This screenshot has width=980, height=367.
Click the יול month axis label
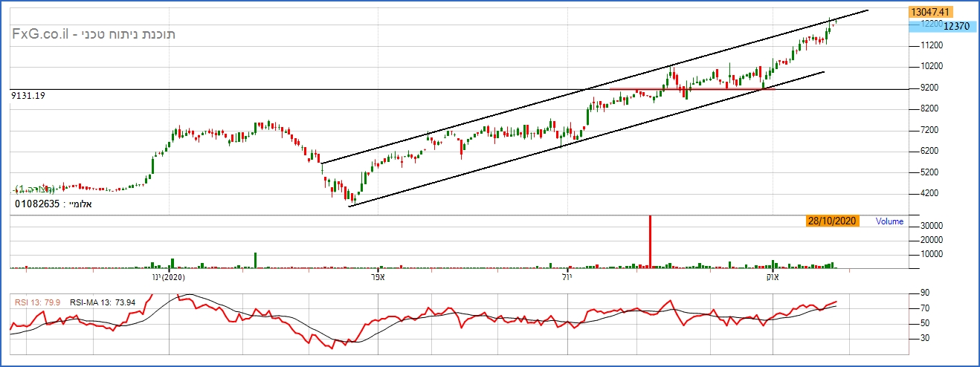pyautogui.click(x=568, y=277)
